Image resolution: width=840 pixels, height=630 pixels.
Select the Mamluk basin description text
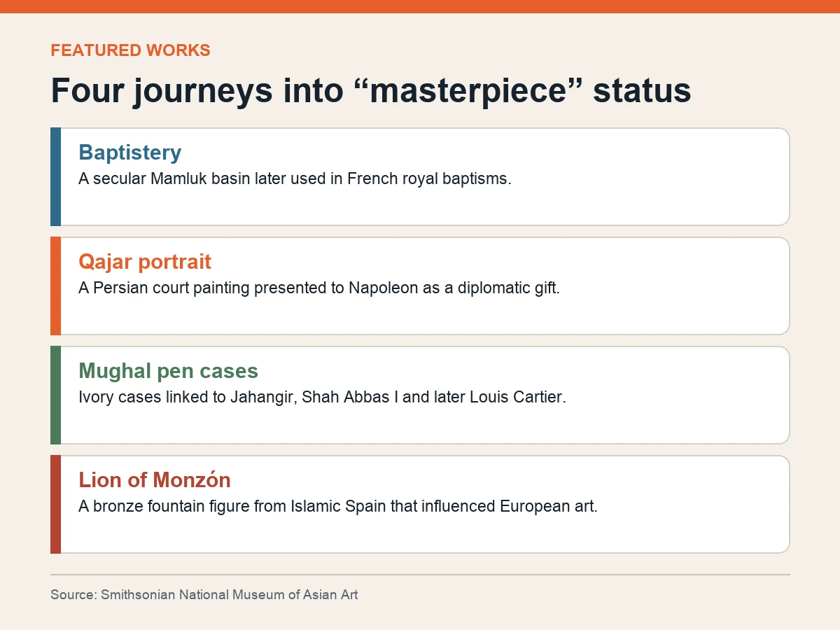(x=295, y=178)
